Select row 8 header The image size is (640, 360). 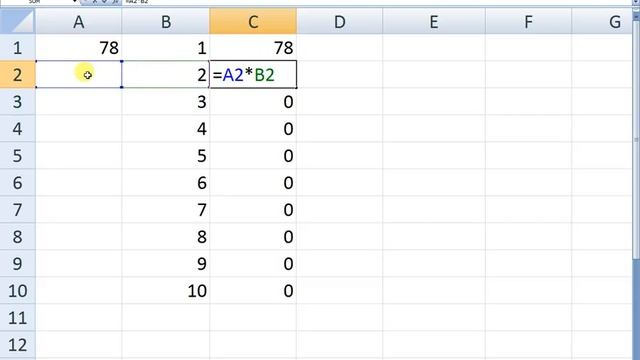[x=17, y=236]
